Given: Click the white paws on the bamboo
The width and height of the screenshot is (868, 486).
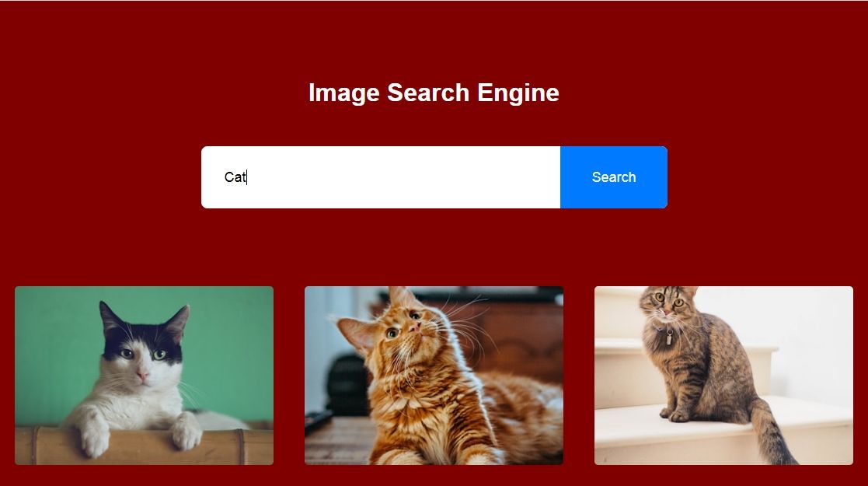Looking at the screenshot, I should click(141, 435).
